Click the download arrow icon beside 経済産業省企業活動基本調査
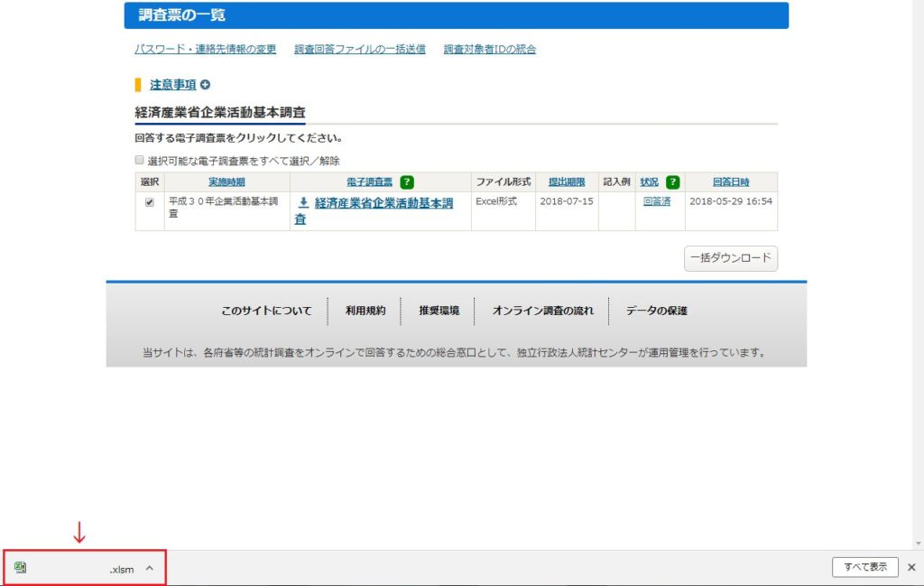Viewport: 924px width, 586px height. [x=304, y=203]
